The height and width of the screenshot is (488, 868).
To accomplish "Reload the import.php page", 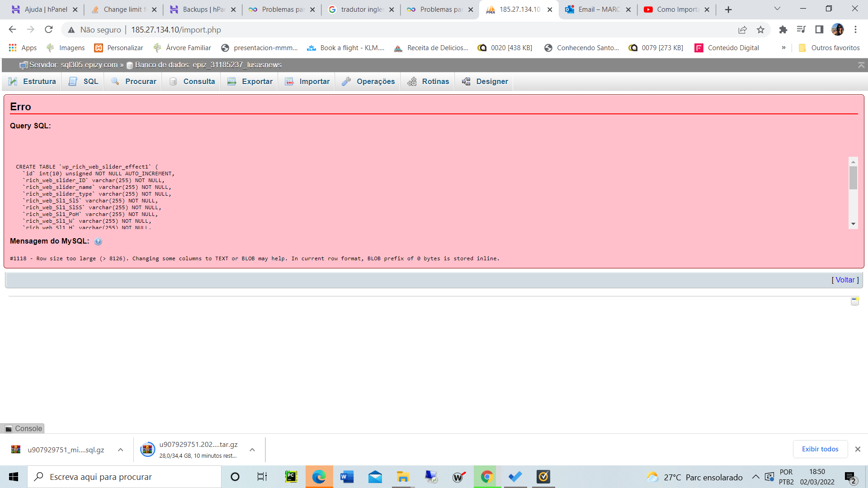I will (x=49, y=30).
